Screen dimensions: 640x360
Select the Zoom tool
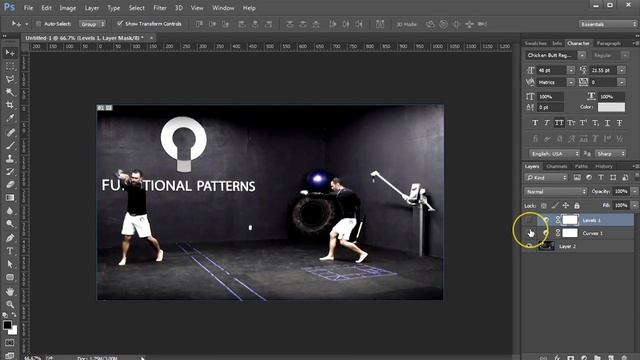click(10, 304)
